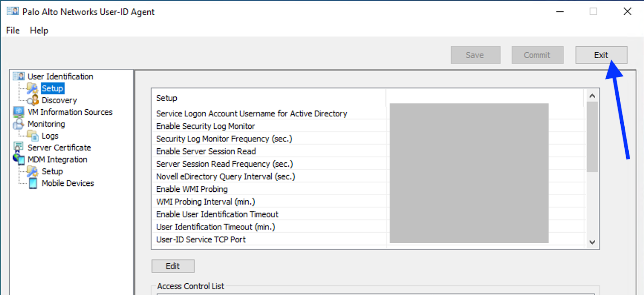Click the scrollbar up arrow
644x295 pixels.
(x=592, y=96)
